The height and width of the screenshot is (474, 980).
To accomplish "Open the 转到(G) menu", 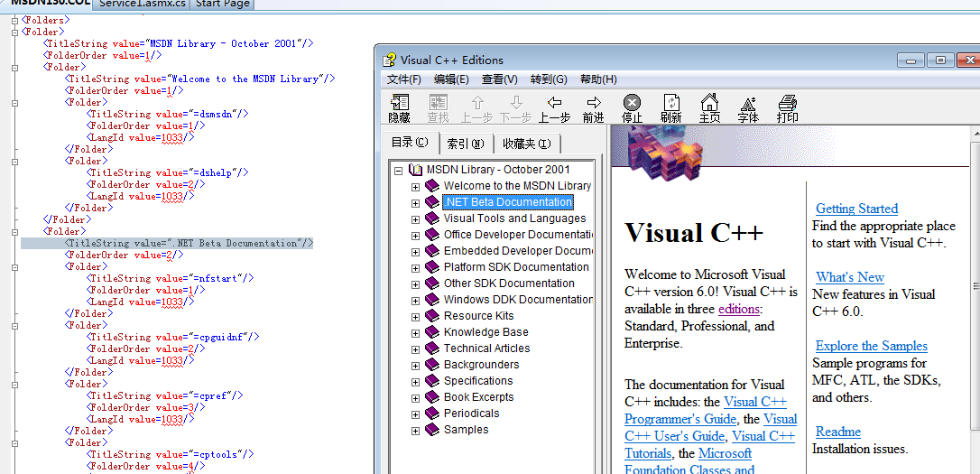I will pos(548,79).
